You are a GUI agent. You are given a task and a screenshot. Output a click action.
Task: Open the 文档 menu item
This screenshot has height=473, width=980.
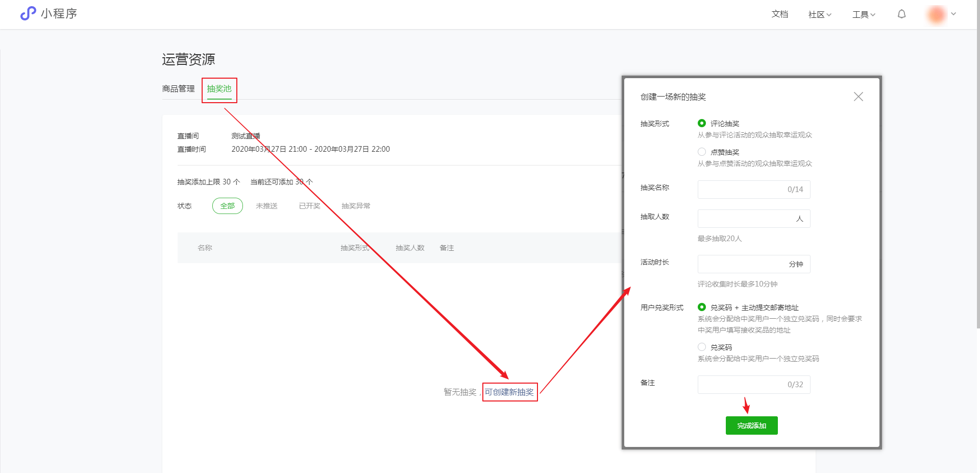pyautogui.click(x=780, y=14)
